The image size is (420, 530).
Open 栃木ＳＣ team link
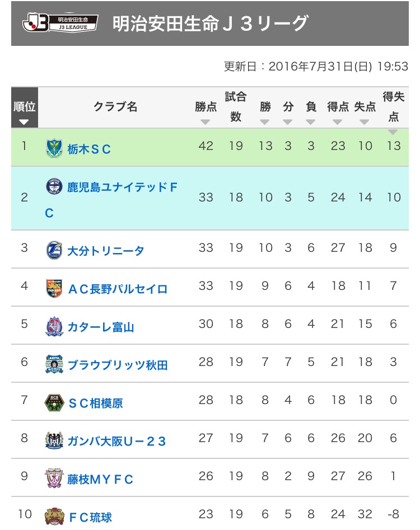[89, 149]
